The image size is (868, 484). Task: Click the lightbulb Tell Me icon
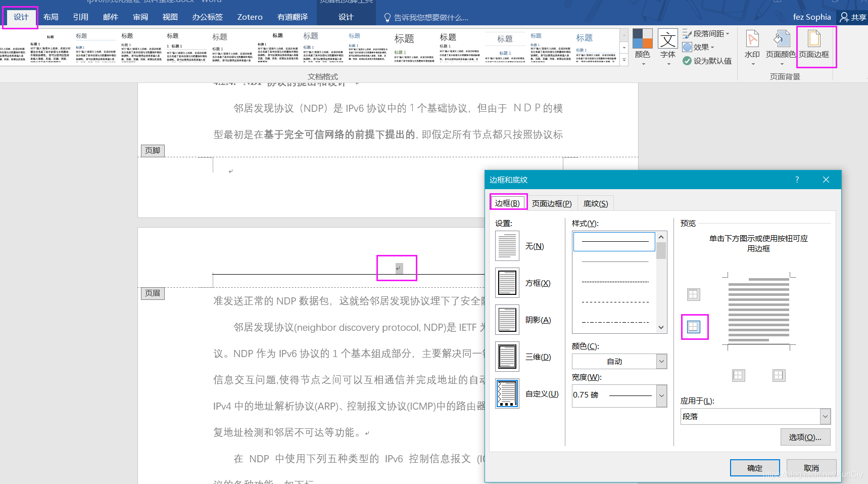coord(388,18)
